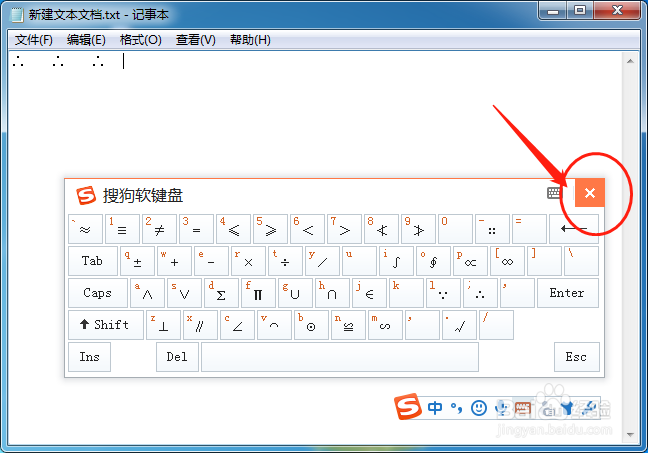The height and width of the screenshot is (453, 648).
Task: Click the soft keyboard icon on the IME toolbar
Action: [523, 408]
